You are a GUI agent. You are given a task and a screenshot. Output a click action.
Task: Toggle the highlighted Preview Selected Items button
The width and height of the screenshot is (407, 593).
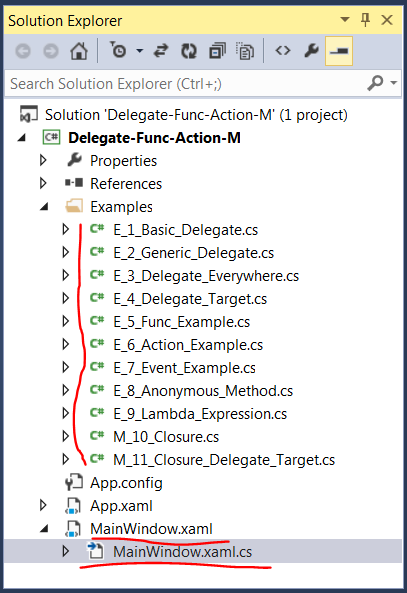click(339, 51)
